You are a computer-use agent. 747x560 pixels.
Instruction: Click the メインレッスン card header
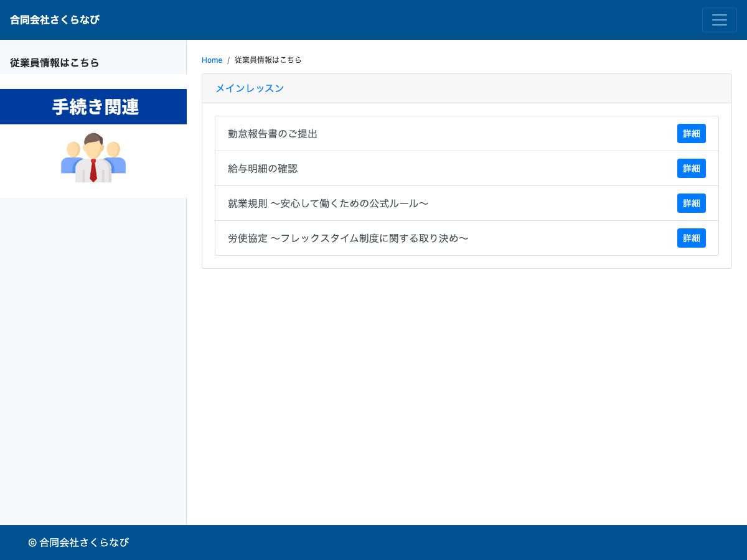click(250, 88)
